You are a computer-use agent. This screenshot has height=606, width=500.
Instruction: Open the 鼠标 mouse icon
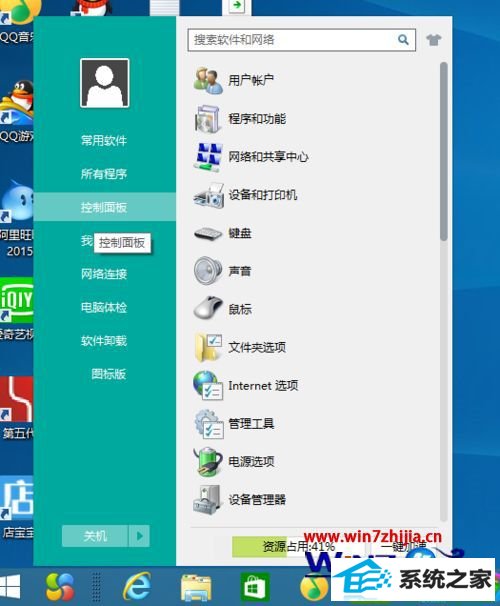208,308
